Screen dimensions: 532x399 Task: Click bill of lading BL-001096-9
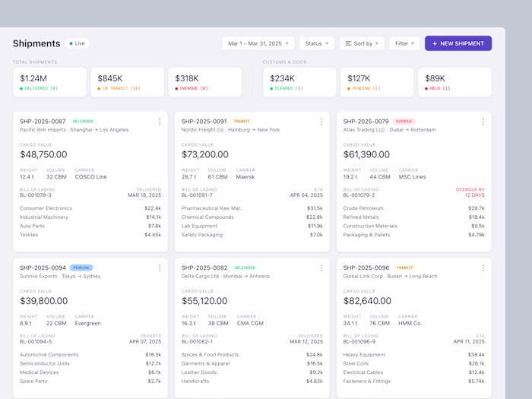pos(359,342)
